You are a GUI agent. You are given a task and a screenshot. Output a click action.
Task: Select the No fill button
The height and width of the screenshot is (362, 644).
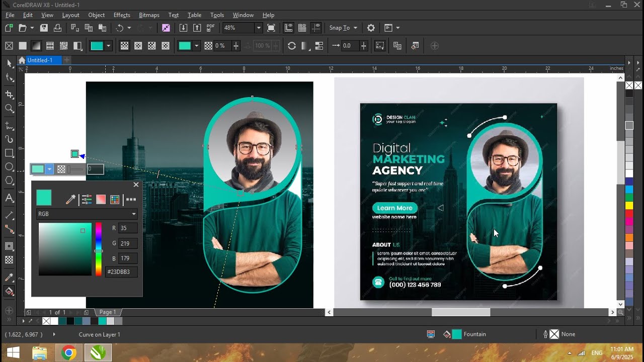(x=9, y=46)
